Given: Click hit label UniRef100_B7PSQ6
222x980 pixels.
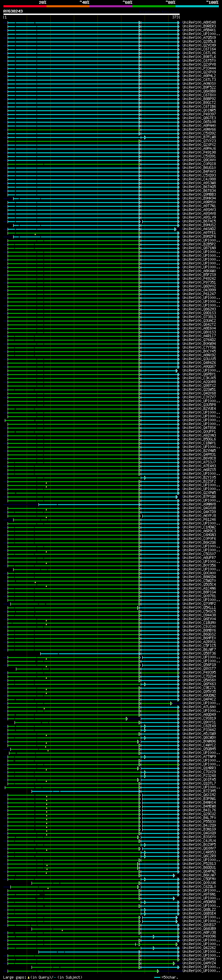Looking at the screenshot, I should click(199, 496).
